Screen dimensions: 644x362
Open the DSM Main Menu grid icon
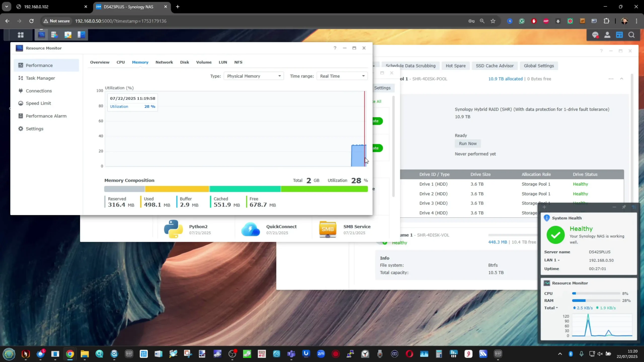21,35
